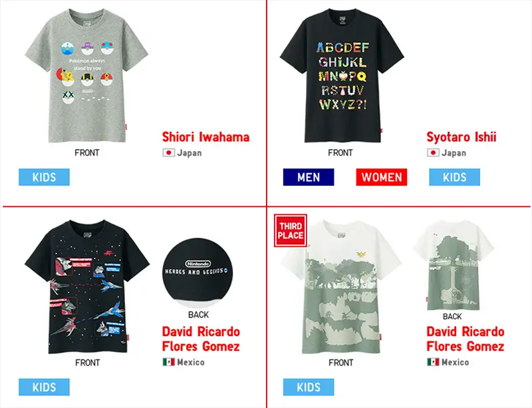Click the Japan flag beside Syotaro Ishii
This screenshot has width=532, height=408.
pos(433,153)
